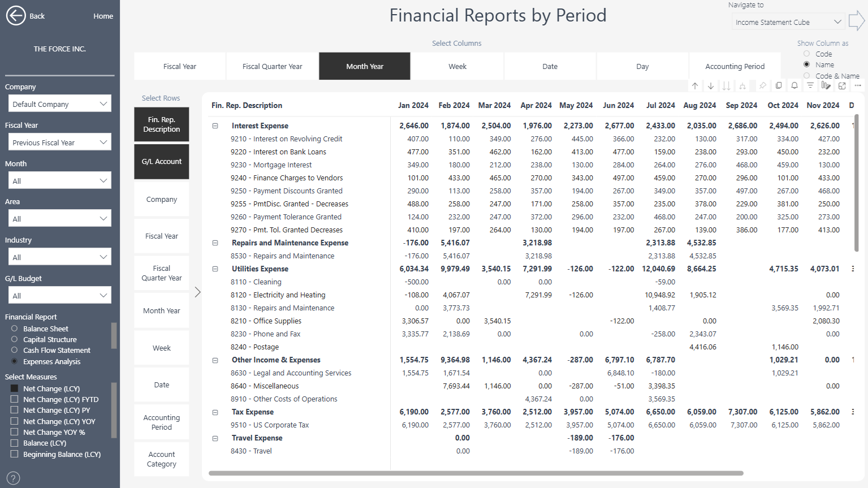This screenshot has height=488, width=868.
Task: Open the filters icon on visual
Action: coord(810,86)
